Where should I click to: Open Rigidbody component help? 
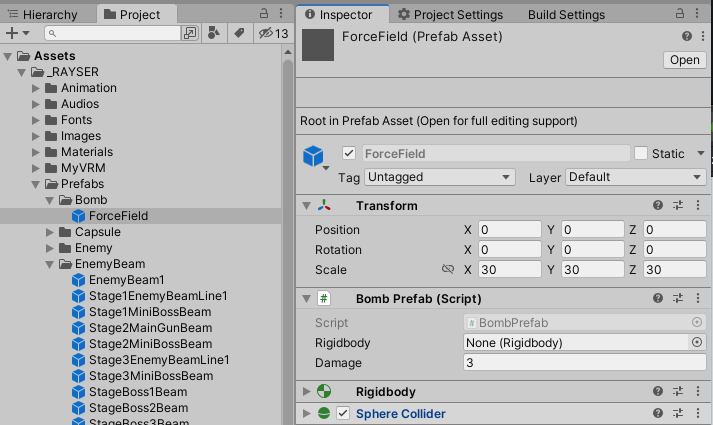point(658,391)
